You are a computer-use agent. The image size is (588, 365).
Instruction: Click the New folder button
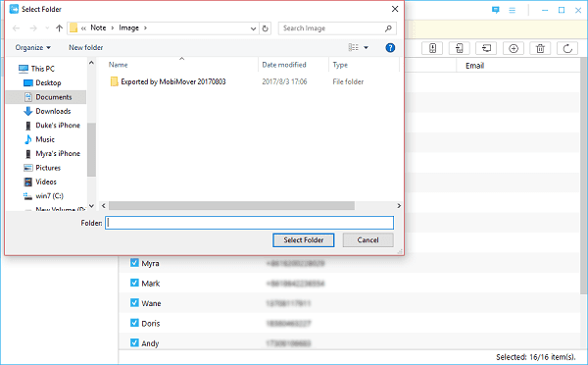86,48
